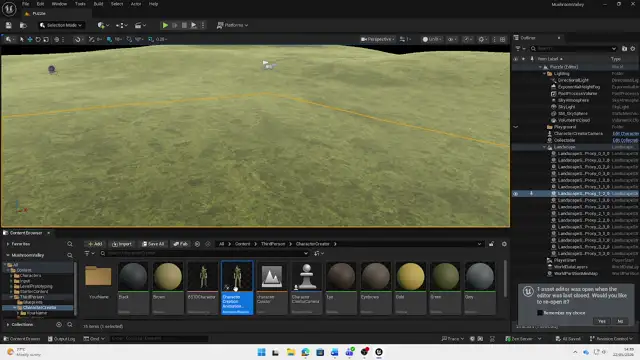Open the Actor menu
This screenshot has width=640, height=360.
pyautogui.click(x=136, y=4)
